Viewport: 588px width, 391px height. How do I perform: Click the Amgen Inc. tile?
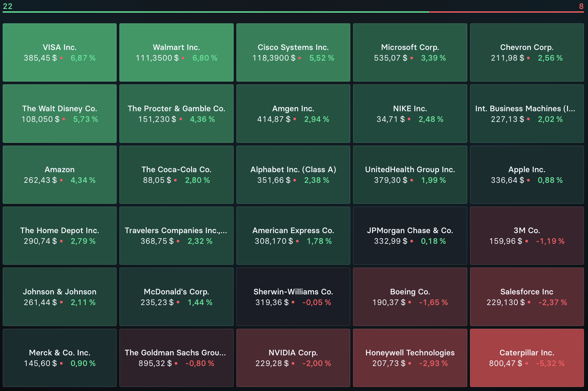point(293,114)
